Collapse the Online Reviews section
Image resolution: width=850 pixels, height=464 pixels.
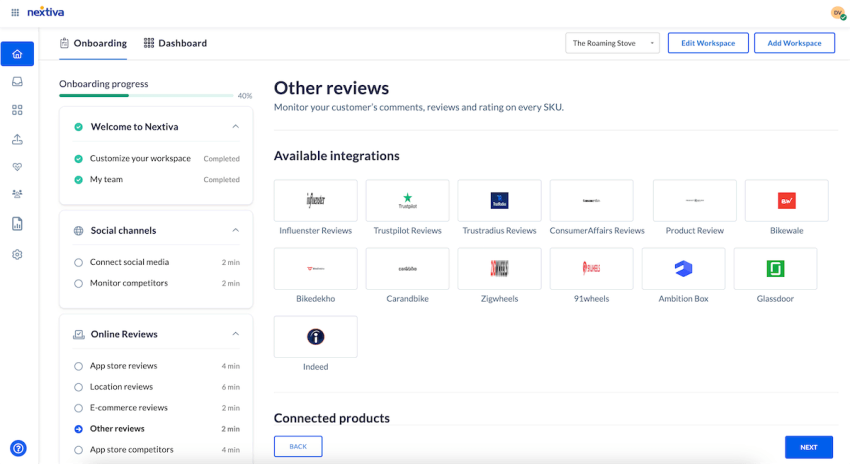tap(235, 334)
